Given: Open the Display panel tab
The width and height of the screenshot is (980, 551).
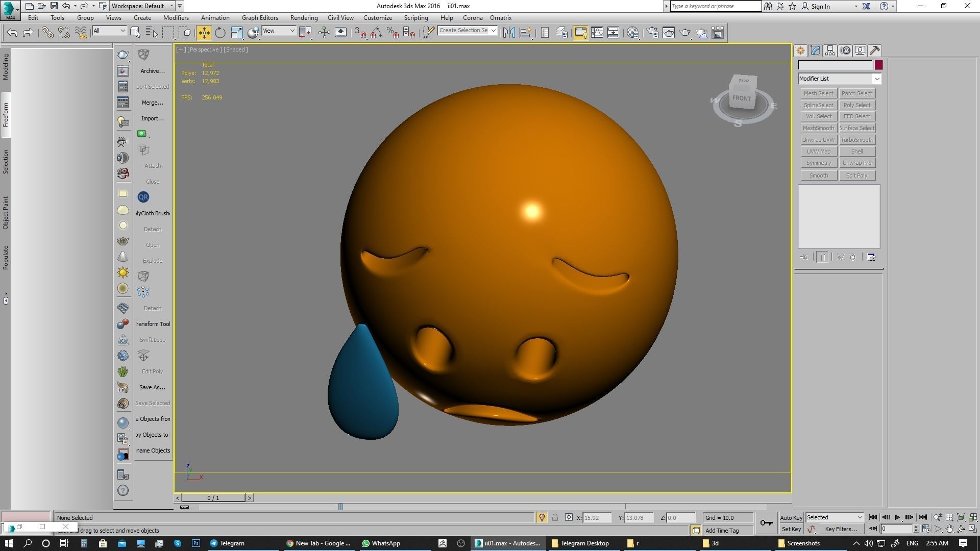Looking at the screenshot, I should (x=860, y=51).
